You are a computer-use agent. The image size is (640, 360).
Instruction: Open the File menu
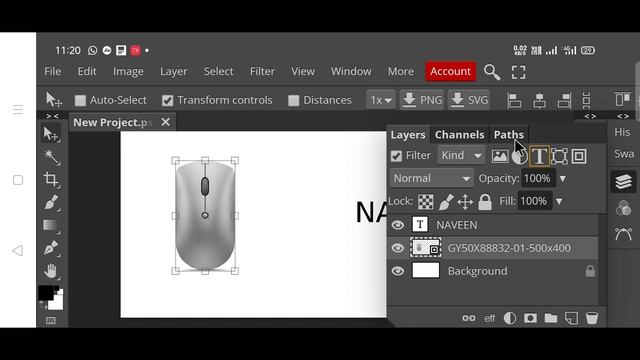53,71
